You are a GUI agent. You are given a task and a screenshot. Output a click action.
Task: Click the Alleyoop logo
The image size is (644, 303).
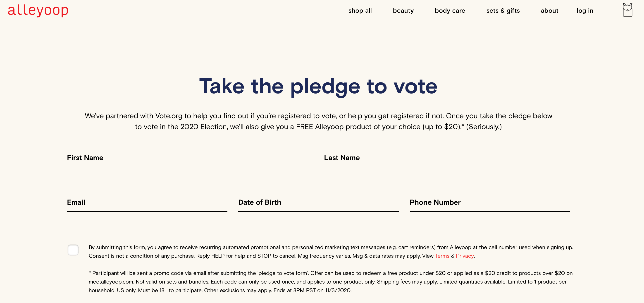(38, 10)
